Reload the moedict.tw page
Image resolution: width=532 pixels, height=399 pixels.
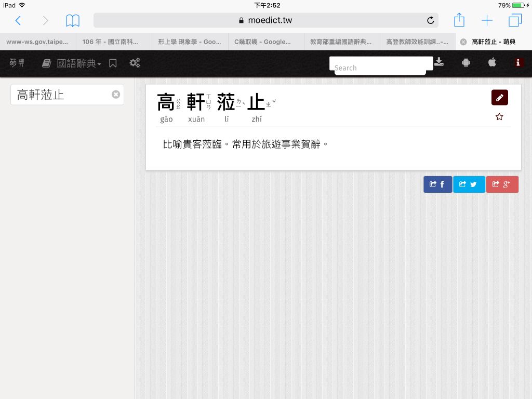430,21
